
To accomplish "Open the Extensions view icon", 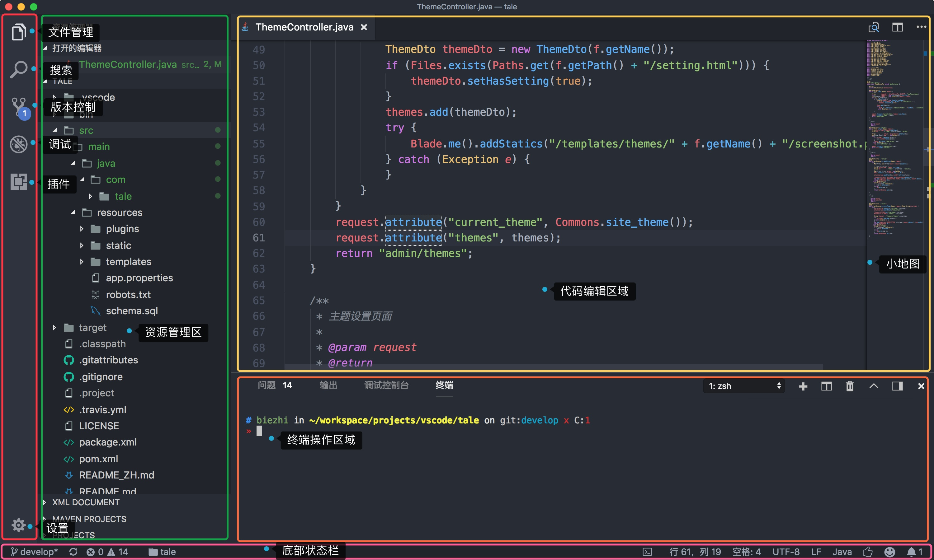I will [x=18, y=182].
